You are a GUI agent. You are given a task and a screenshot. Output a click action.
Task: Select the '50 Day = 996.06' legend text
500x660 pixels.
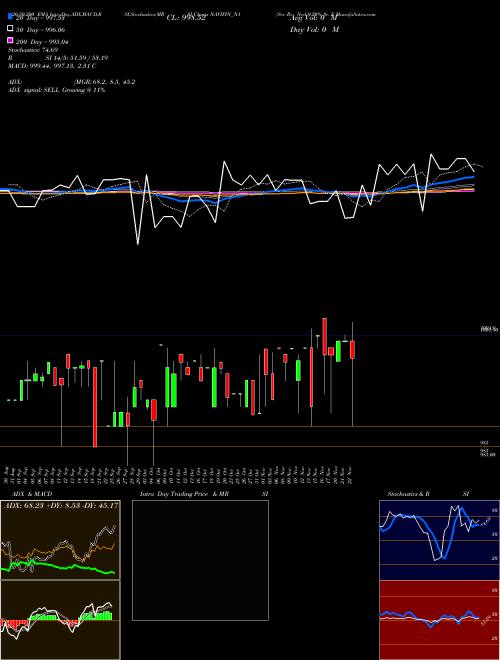pyautogui.click(x=41, y=30)
